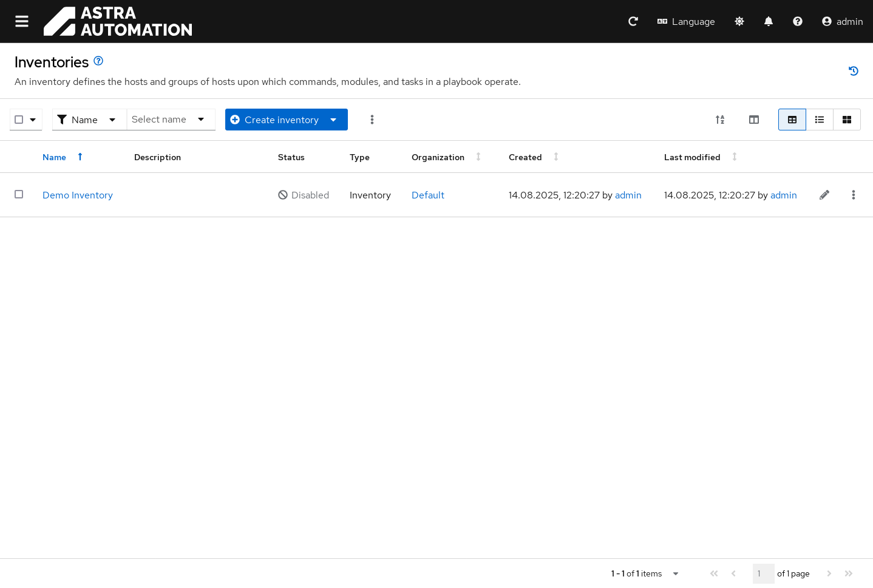Open the sort order icon
873x588 pixels.
pyautogui.click(x=719, y=120)
